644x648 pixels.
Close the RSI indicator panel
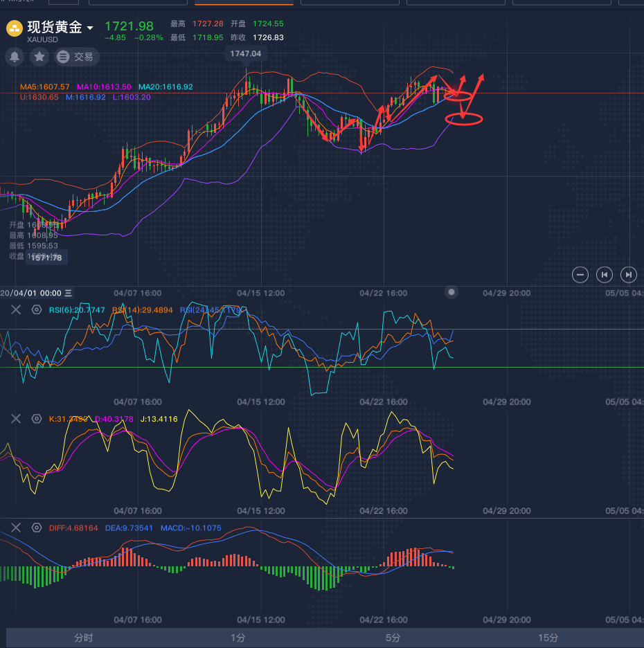coord(16,309)
